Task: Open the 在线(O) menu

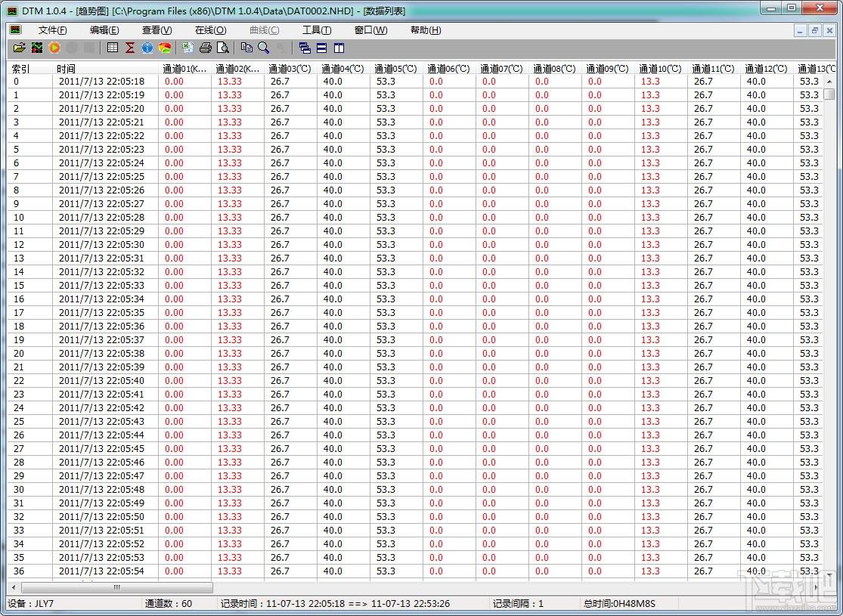Action: click(x=211, y=30)
